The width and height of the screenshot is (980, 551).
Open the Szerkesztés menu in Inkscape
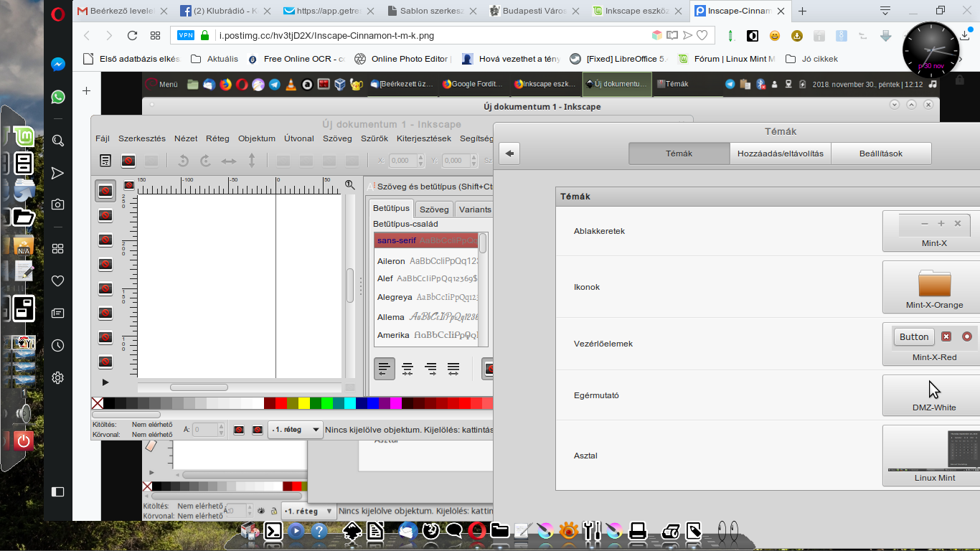tap(142, 138)
